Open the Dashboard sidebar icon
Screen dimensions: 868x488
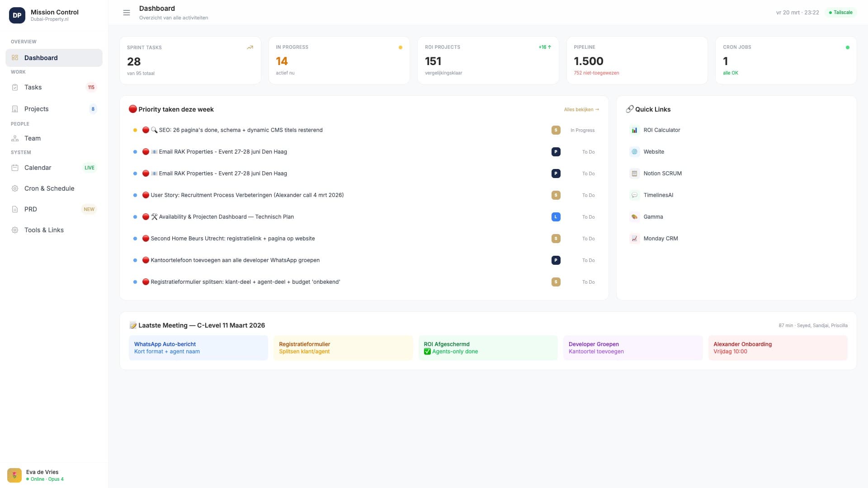pyautogui.click(x=14, y=58)
